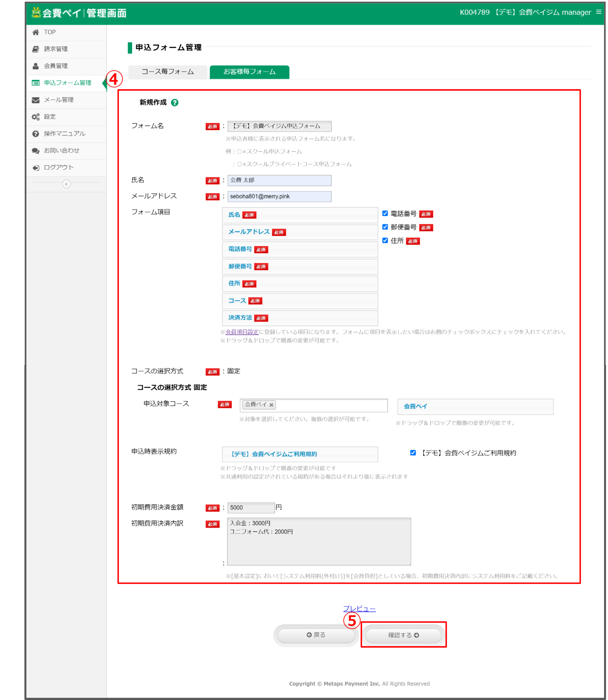This screenshot has width=608, height=700.
Task: Switch to the お客様毎フォーム tab
Action: tap(250, 72)
